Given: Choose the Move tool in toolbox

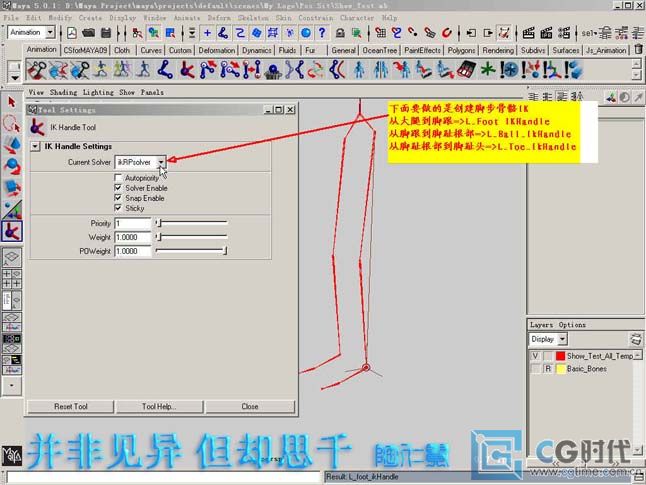Looking at the screenshot, I should (x=12, y=144).
